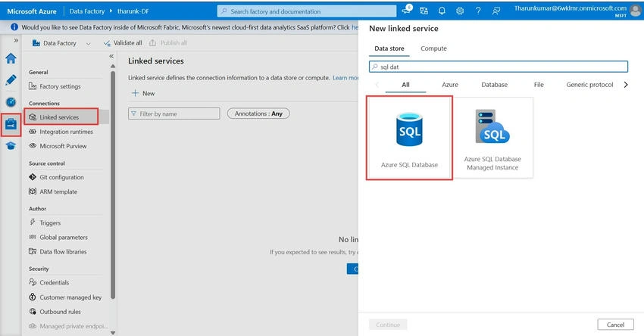Click the Git configuration diamond icon
Screen dimensions: 644x336
click(33, 177)
